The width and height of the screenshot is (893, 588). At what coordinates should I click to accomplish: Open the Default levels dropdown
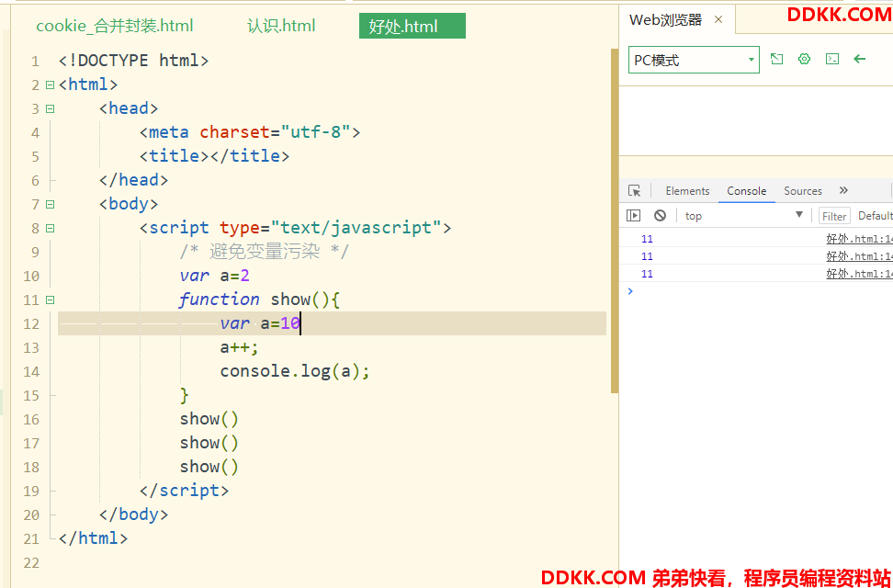875,215
